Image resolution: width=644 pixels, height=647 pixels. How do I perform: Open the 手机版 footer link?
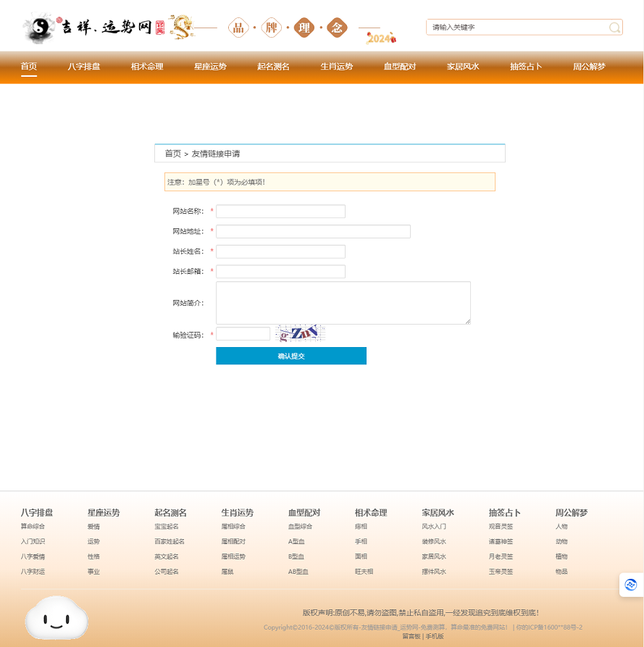(x=435, y=636)
